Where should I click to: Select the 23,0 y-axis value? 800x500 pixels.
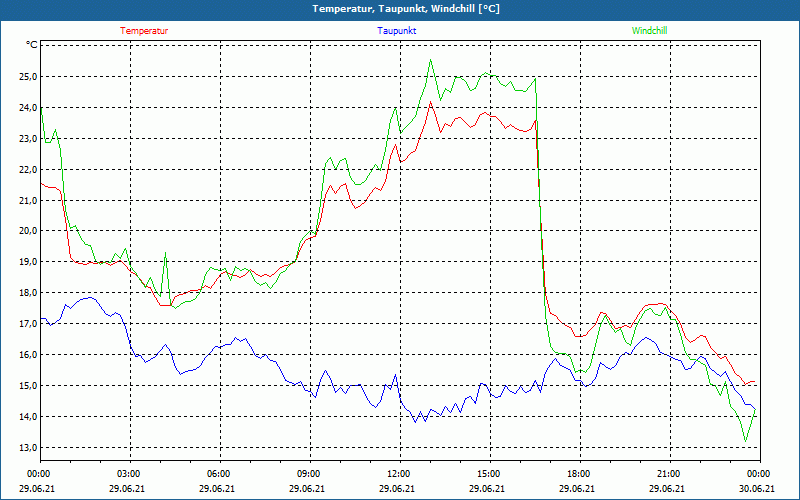coord(28,139)
